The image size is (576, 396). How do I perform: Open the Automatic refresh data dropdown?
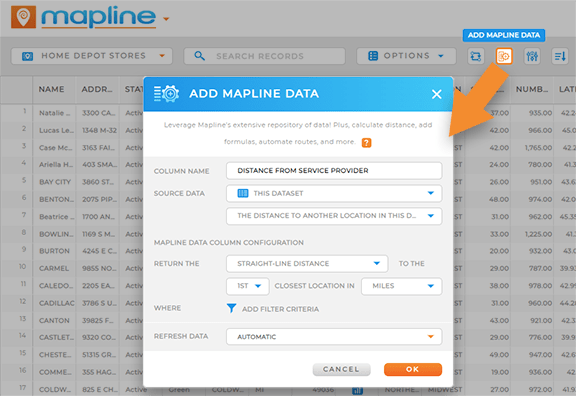[x=334, y=337]
